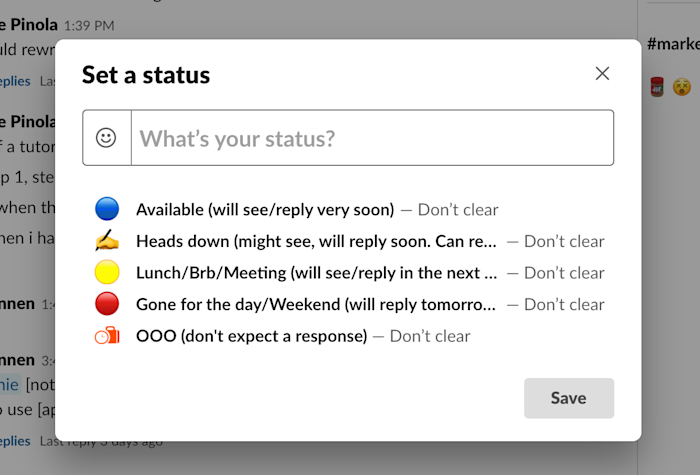Type in What's your status field

(x=370, y=138)
